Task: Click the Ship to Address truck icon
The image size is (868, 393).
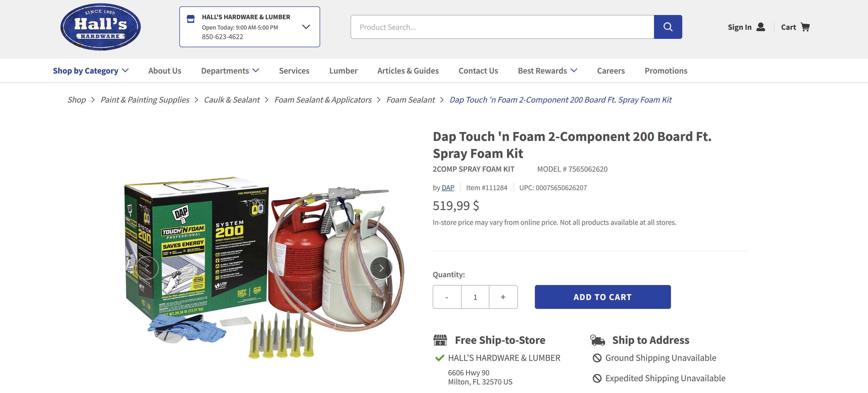Action: point(598,340)
